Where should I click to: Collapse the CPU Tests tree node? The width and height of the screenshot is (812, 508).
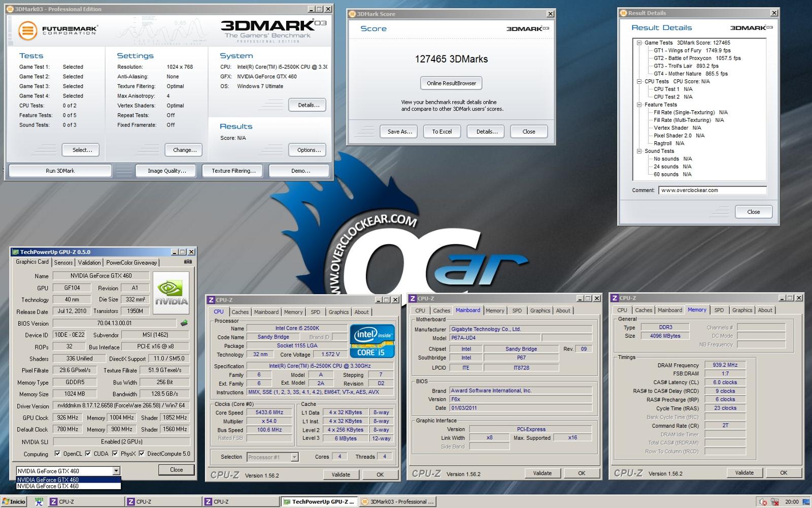pyautogui.click(x=639, y=81)
